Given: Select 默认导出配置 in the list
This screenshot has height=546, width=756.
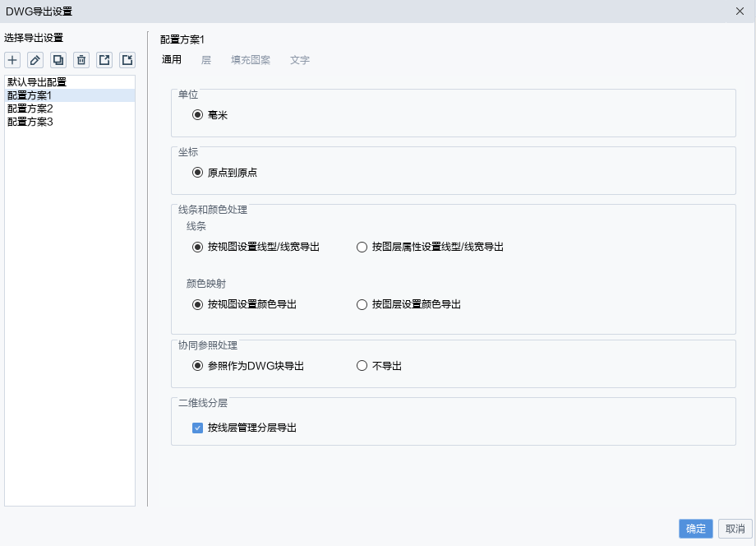Looking at the screenshot, I should pos(70,82).
